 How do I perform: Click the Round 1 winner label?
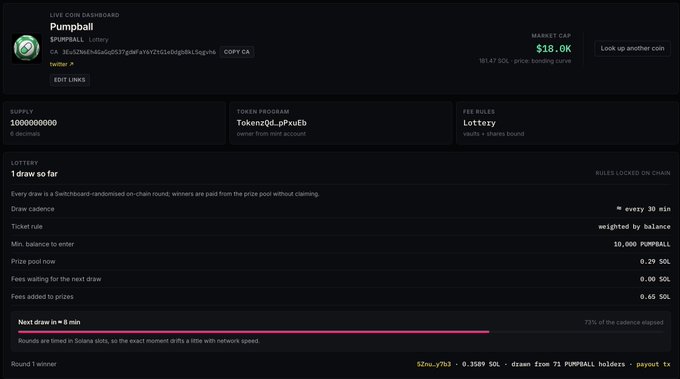click(x=34, y=364)
